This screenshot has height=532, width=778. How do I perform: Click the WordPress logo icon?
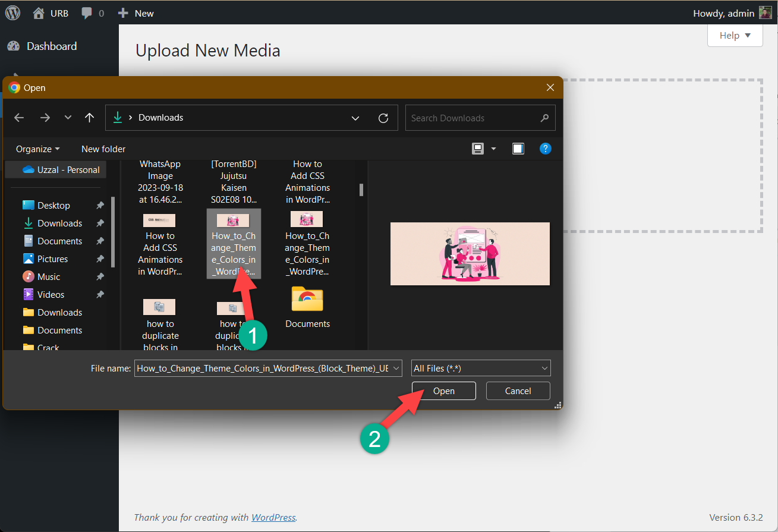tap(12, 13)
